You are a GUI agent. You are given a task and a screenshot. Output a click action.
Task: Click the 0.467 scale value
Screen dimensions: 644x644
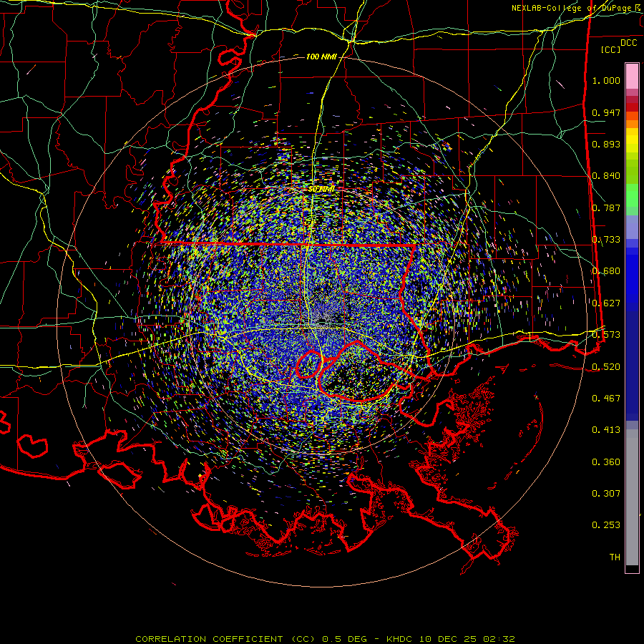[x=606, y=398]
